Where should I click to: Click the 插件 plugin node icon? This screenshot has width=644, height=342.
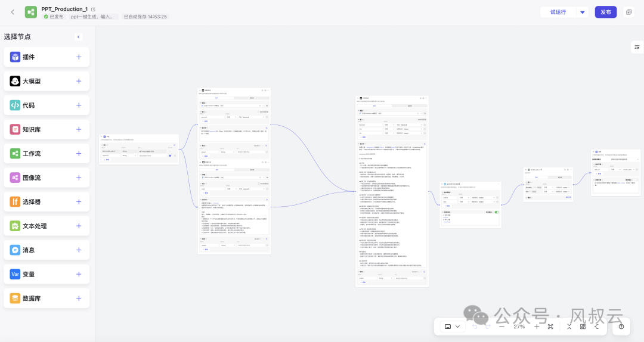(15, 57)
